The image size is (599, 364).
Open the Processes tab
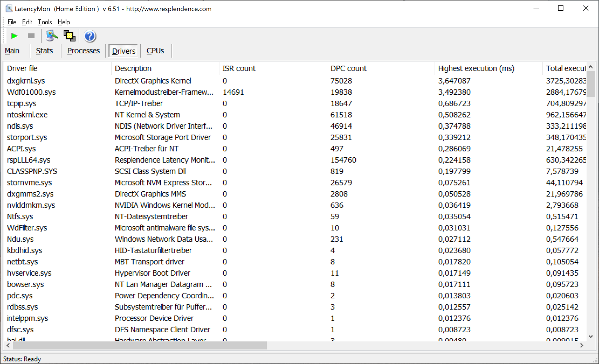pos(83,51)
